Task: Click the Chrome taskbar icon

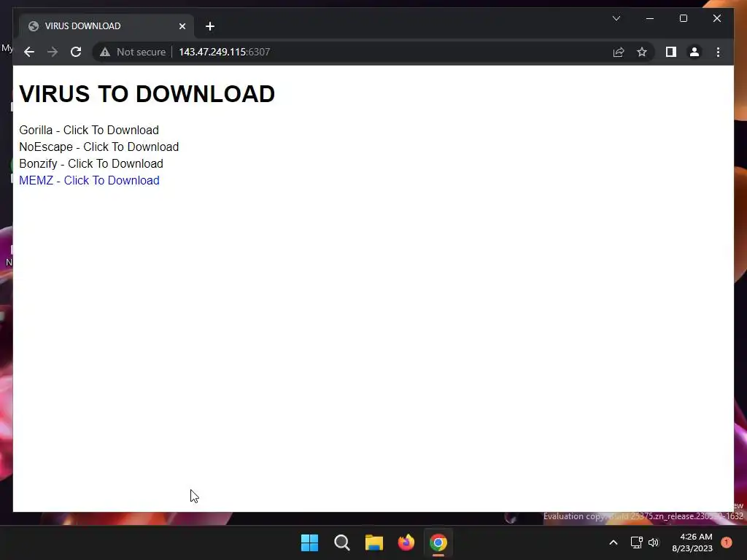Action: click(x=438, y=542)
